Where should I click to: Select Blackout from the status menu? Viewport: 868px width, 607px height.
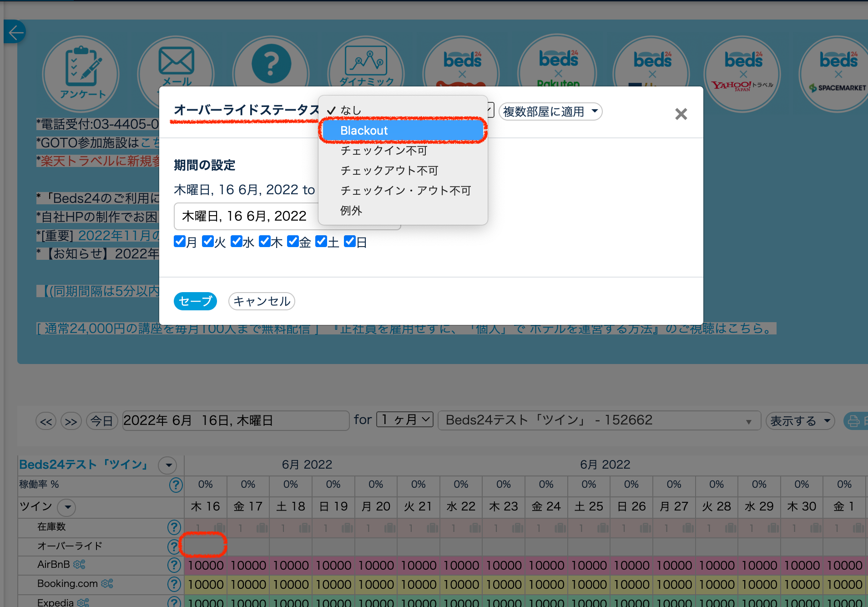tap(403, 131)
